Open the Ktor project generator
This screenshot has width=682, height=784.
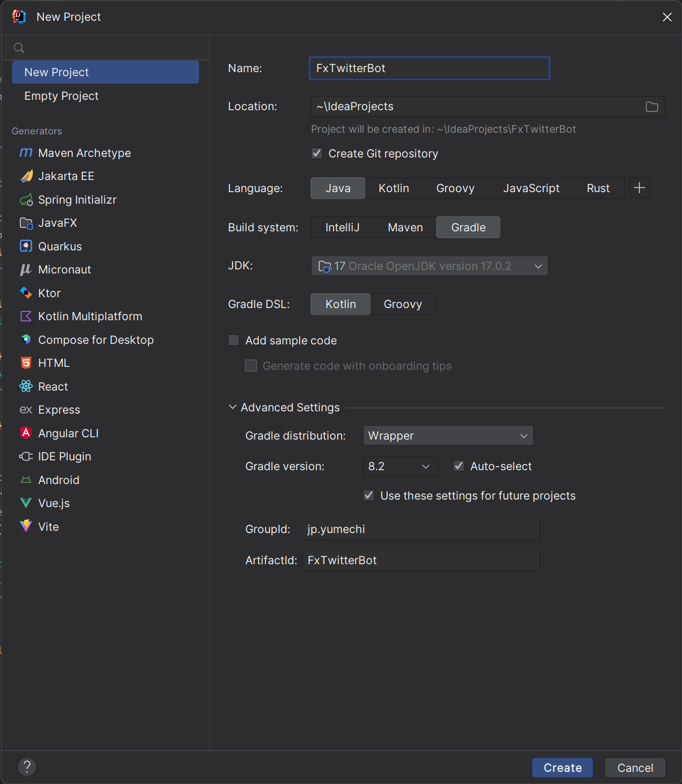coord(48,292)
